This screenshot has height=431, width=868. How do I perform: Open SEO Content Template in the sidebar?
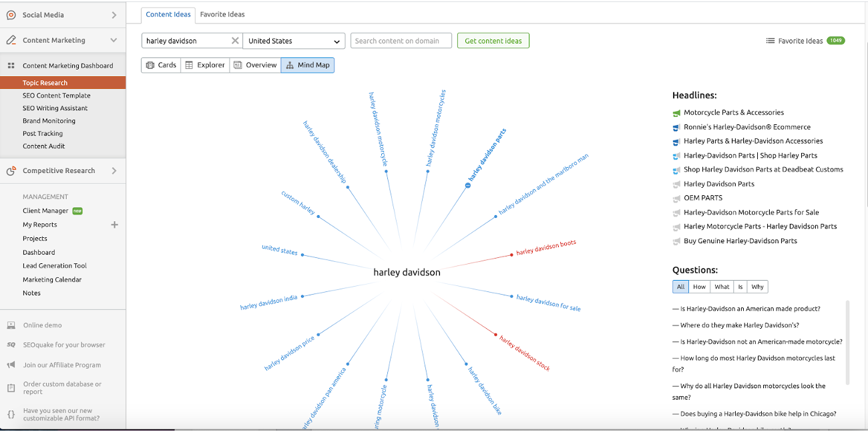point(57,96)
